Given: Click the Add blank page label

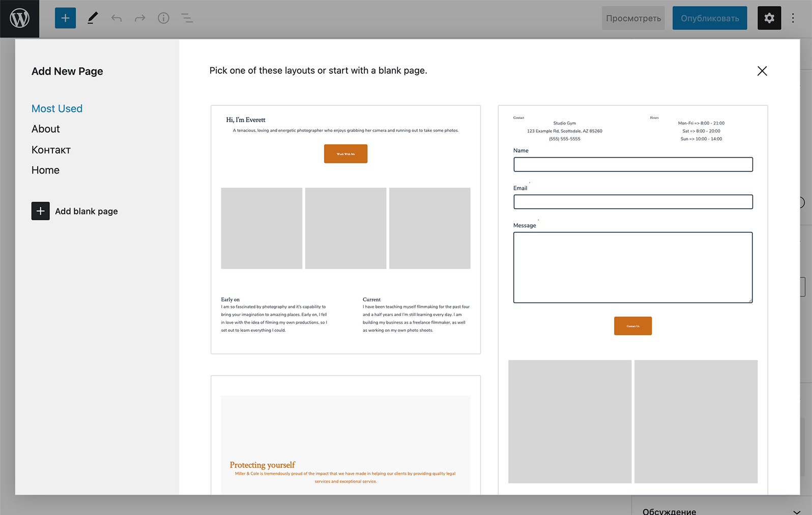Looking at the screenshot, I should point(86,211).
